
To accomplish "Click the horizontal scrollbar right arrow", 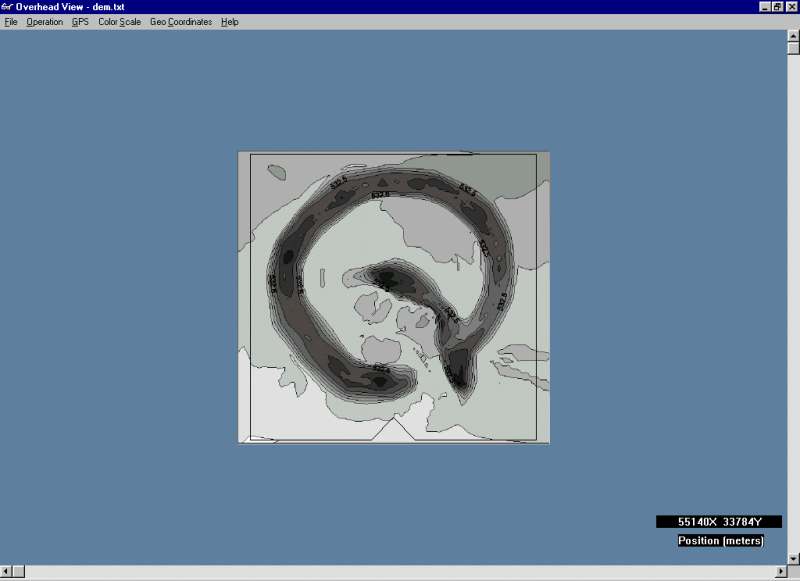I will tap(778, 572).
